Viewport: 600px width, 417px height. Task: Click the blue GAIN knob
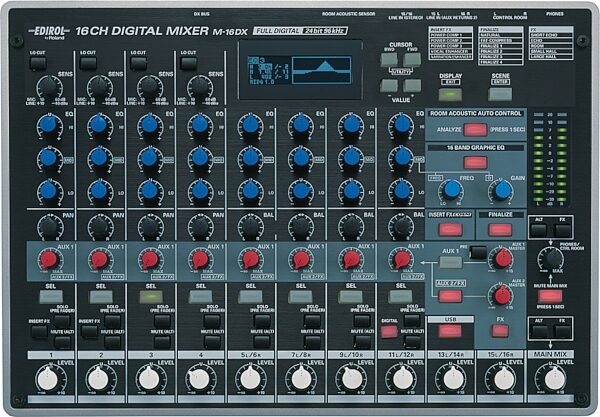tap(502, 190)
